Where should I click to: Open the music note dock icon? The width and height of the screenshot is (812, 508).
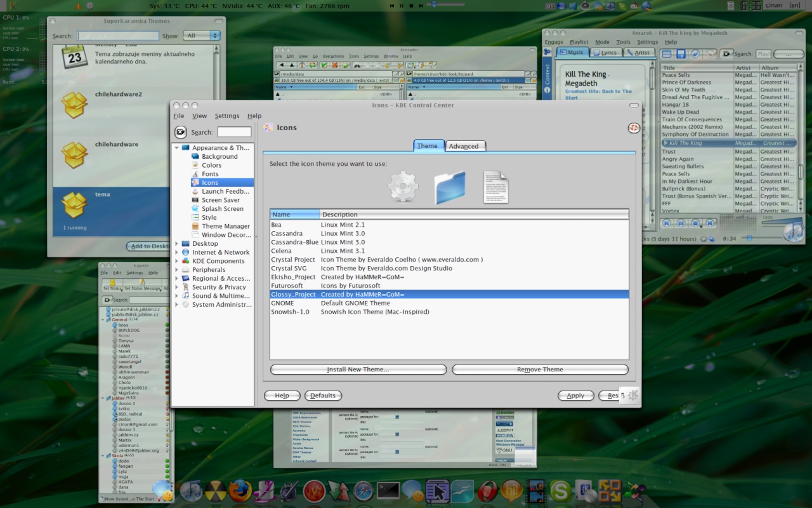(x=191, y=491)
